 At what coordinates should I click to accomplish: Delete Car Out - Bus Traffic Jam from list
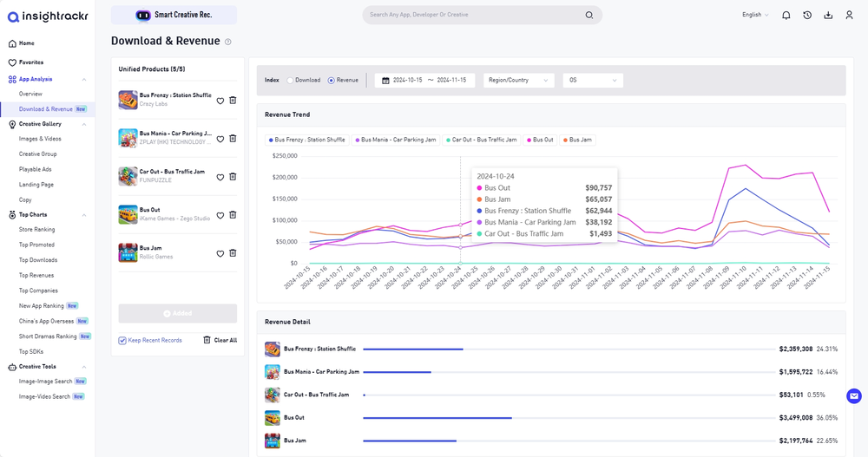point(233,177)
